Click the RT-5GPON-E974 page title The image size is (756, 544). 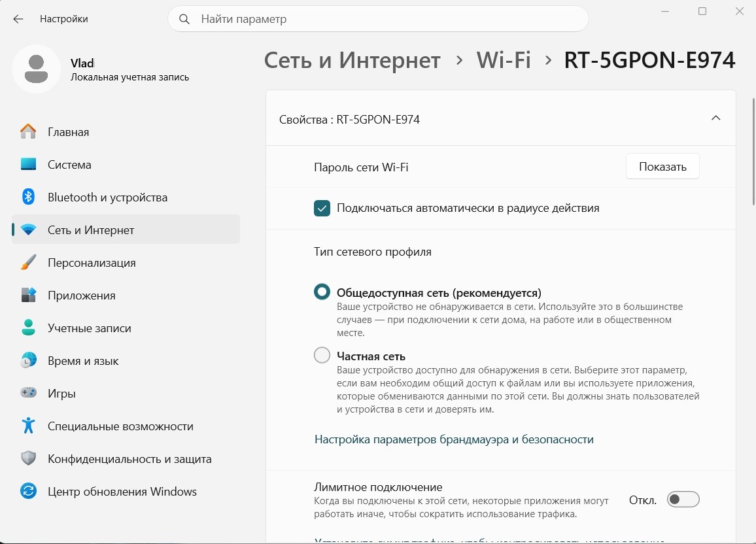point(649,60)
